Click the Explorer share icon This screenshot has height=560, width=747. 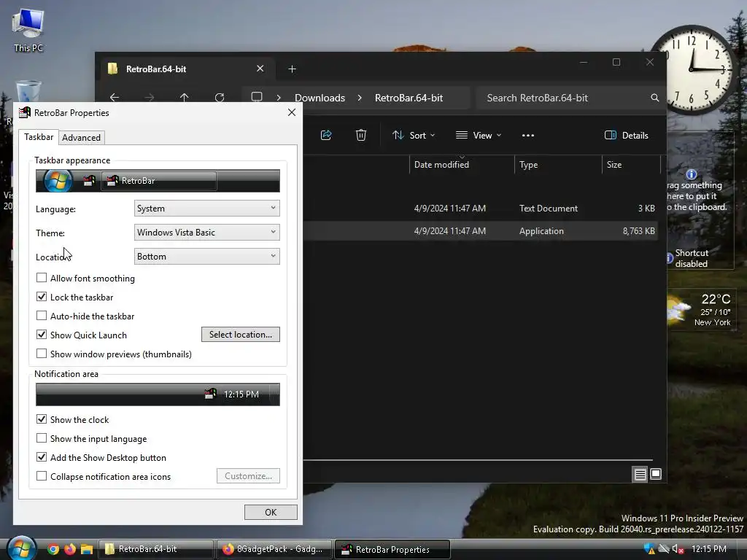point(326,135)
